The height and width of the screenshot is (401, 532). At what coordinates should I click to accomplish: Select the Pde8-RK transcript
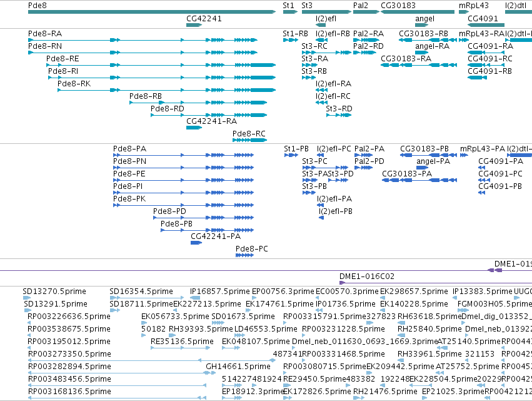(x=166, y=90)
